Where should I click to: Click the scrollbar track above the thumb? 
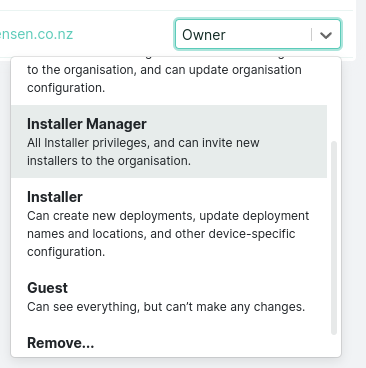tap(334, 100)
